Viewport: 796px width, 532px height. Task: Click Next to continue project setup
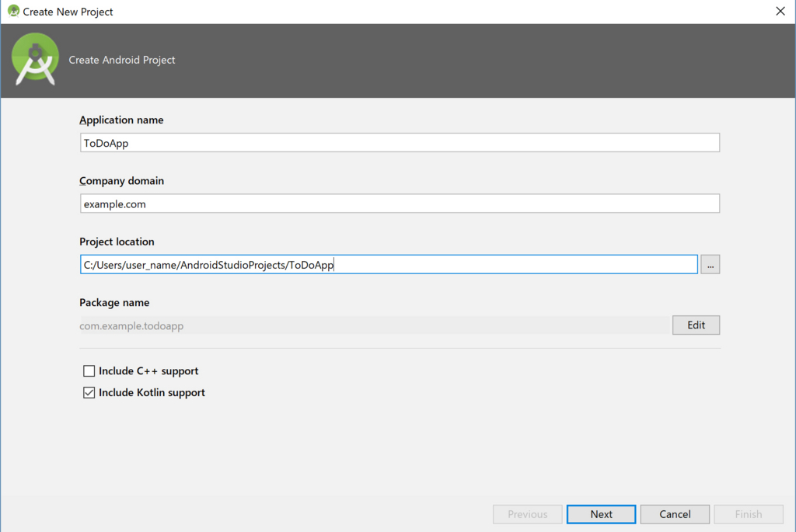[x=601, y=514]
